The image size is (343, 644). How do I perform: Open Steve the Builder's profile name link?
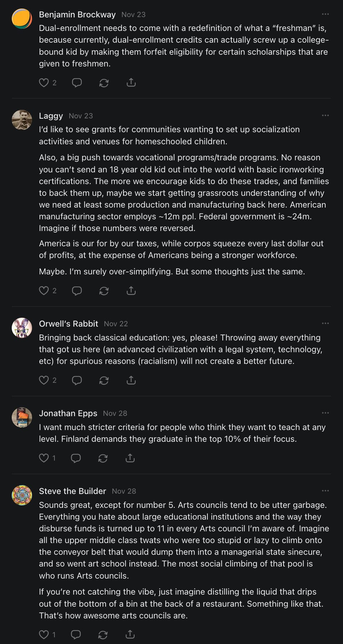pos(73,491)
